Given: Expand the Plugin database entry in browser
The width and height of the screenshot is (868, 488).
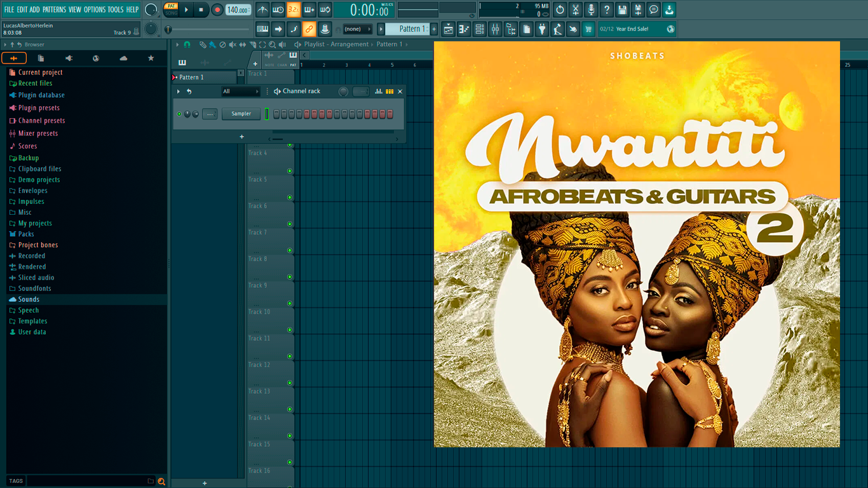Looking at the screenshot, I should [41, 95].
